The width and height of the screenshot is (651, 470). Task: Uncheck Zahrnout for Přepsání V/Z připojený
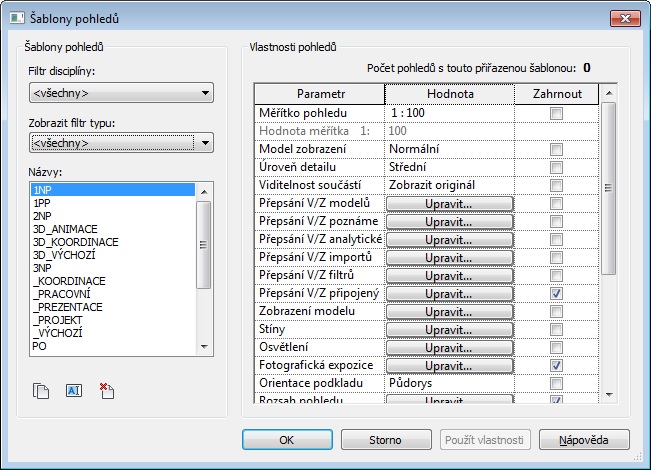[556, 293]
